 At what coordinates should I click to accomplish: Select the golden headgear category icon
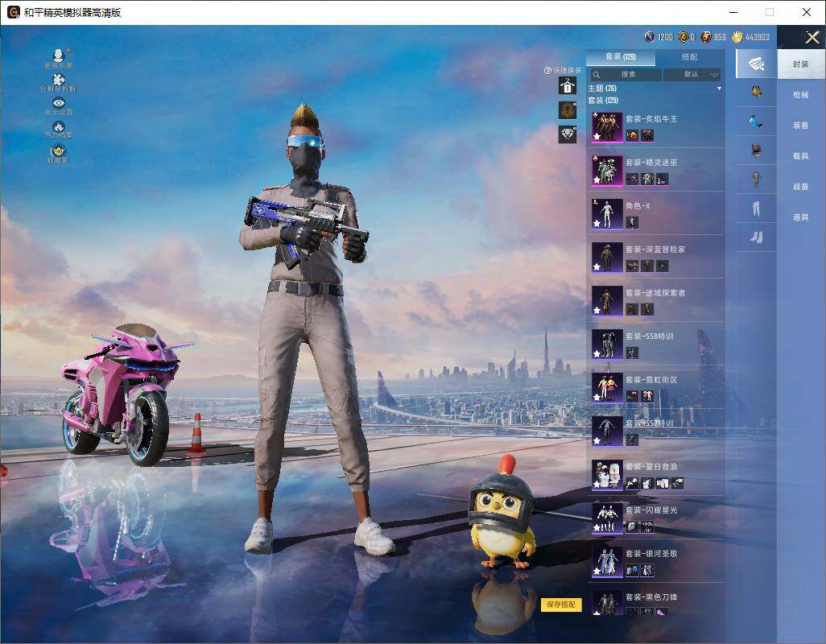pos(757,93)
